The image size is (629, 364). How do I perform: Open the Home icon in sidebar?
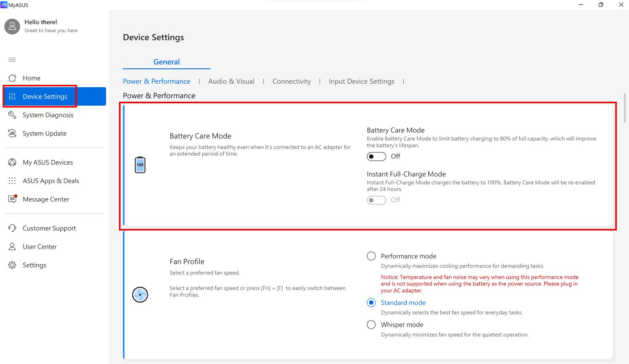pyautogui.click(x=12, y=78)
